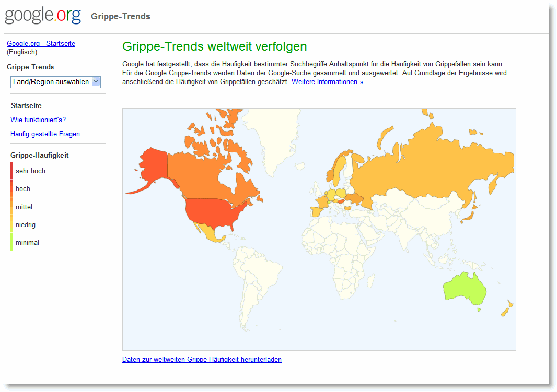
Task: Open Häufig gestellte Fragen
Action: [45, 134]
